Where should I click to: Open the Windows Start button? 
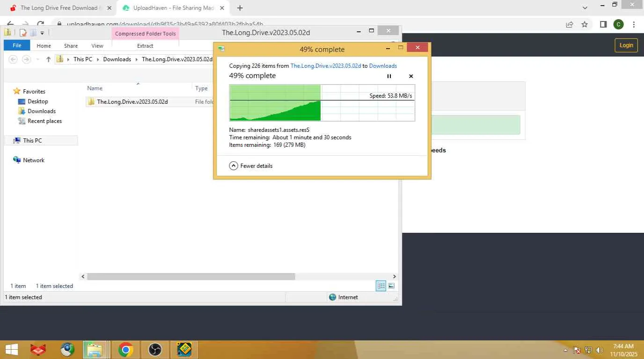[12, 350]
